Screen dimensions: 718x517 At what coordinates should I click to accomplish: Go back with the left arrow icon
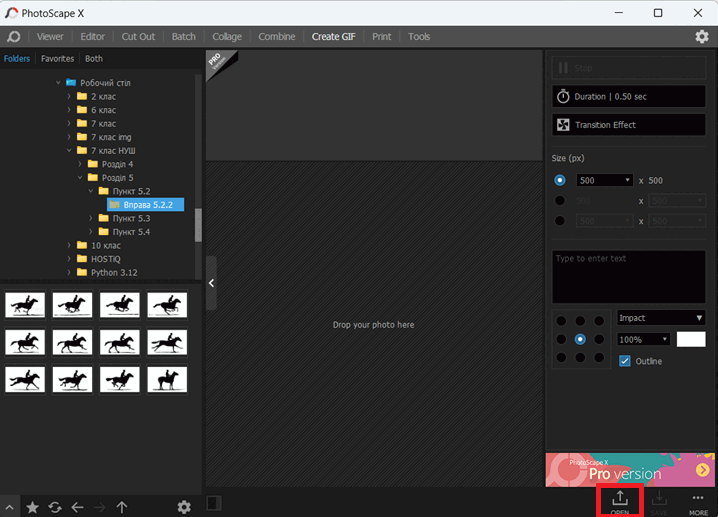(77, 507)
